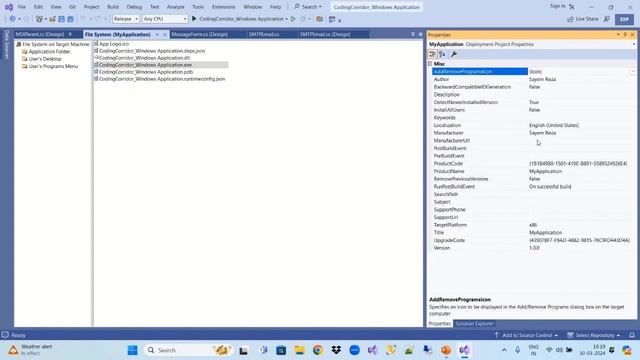Open the File menu

click(x=22, y=7)
